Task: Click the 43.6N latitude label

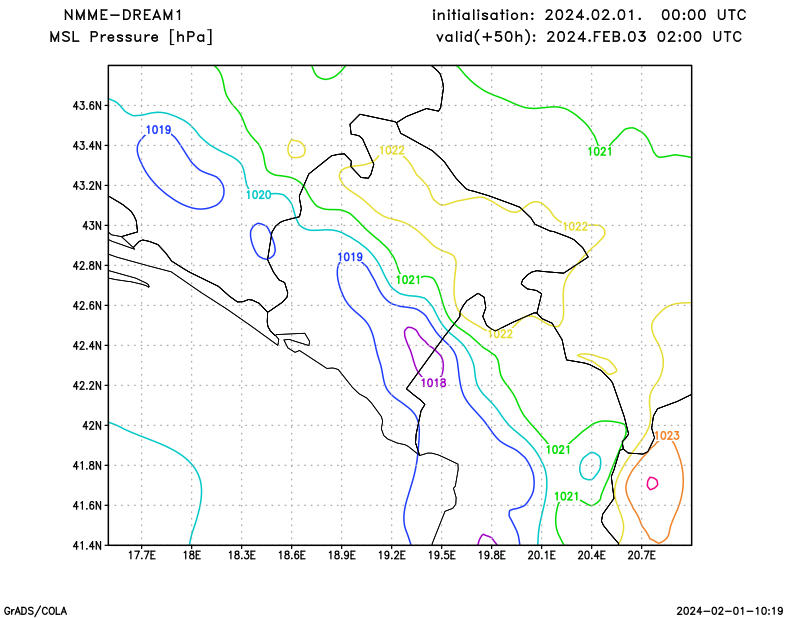Action: tap(87, 106)
